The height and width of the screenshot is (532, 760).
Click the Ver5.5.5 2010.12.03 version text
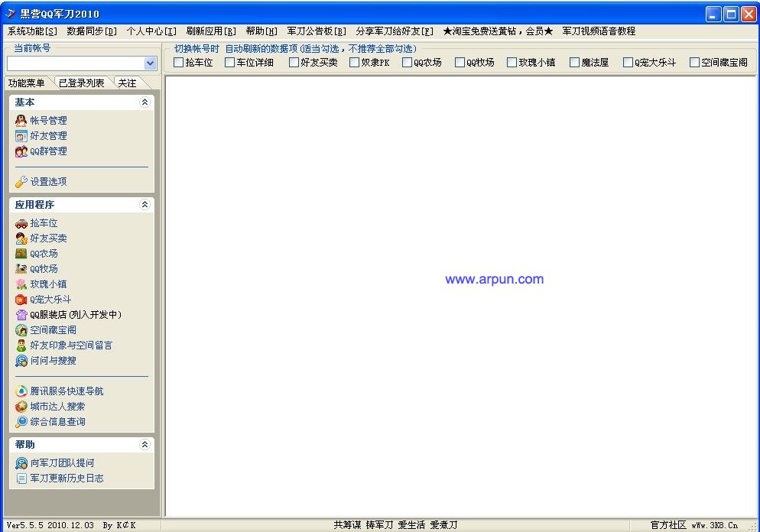pos(50,525)
